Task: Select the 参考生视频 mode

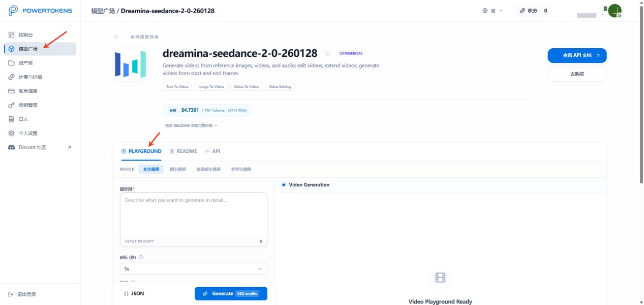Action: [x=241, y=169]
